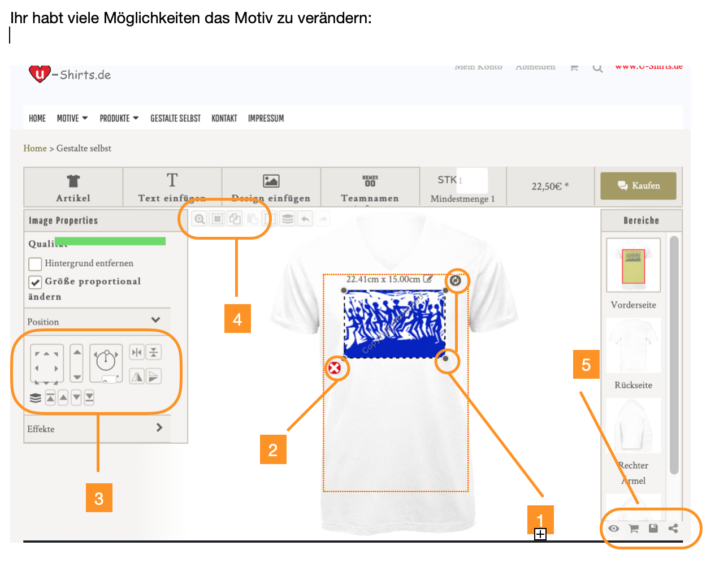Open the layers icon in the top toolbar

click(288, 219)
